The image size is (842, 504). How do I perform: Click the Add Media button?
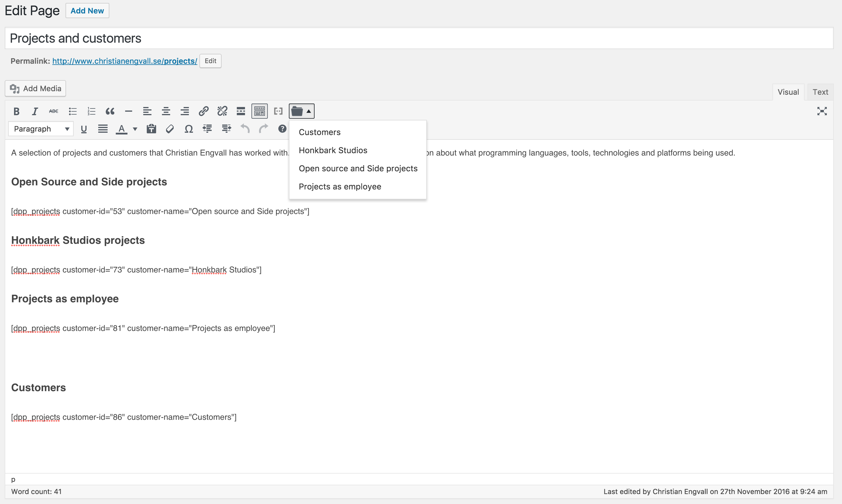click(35, 89)
